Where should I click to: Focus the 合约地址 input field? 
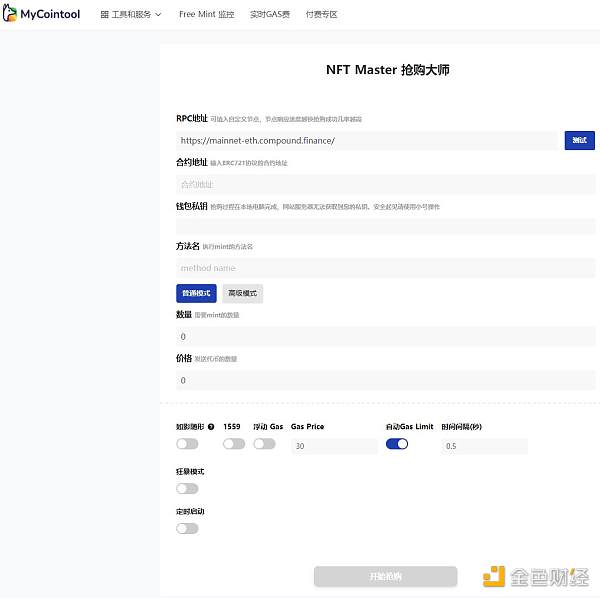point(385,184)
